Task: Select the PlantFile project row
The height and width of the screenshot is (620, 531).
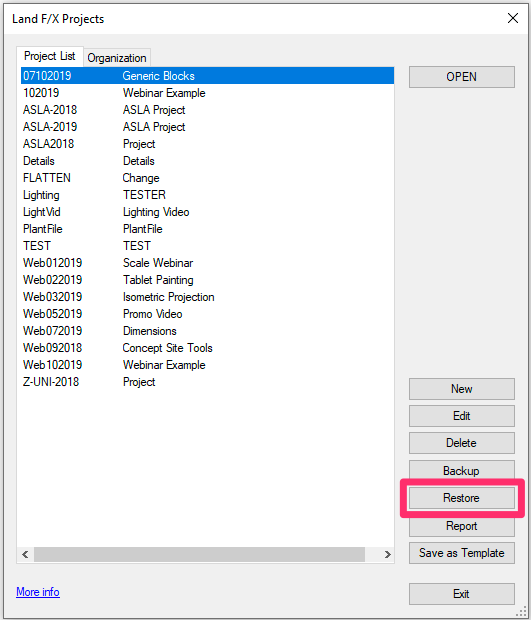Action: [207, 229]
